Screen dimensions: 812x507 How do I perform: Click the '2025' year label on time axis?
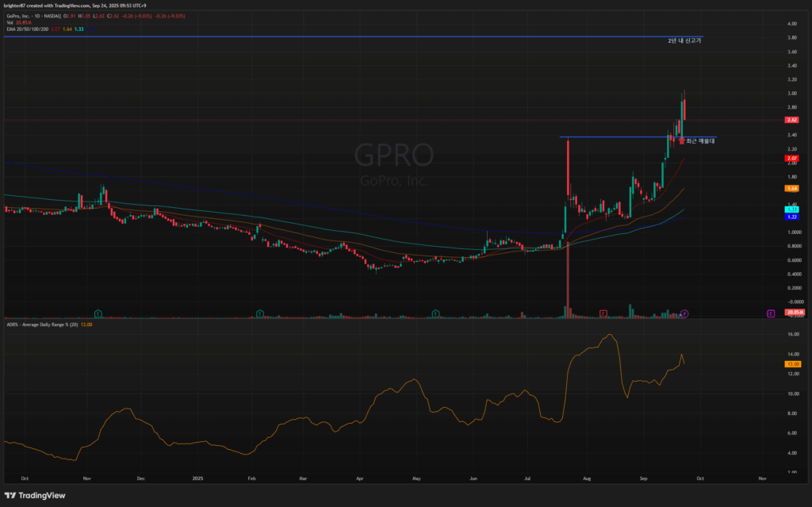click(x=197, y=478)
